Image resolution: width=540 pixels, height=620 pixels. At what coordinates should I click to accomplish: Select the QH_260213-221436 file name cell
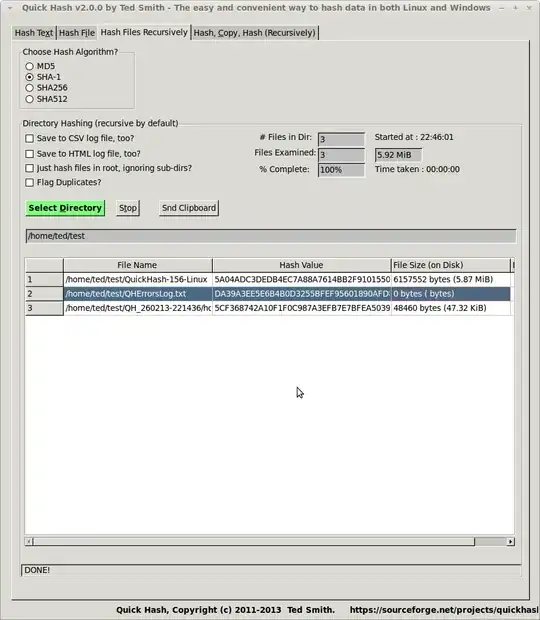point(138,308)
